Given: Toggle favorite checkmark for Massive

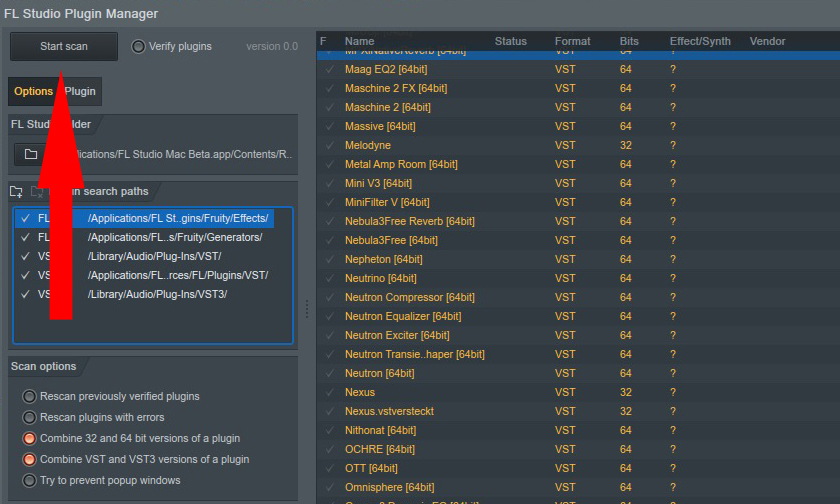Looking at the screenshot, I should 330,126.
